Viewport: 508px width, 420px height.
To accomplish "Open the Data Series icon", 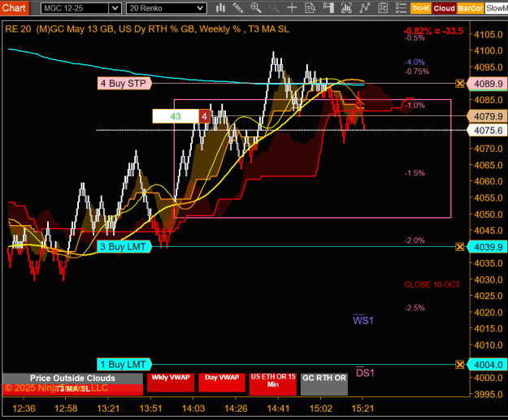I will [346, 8].
